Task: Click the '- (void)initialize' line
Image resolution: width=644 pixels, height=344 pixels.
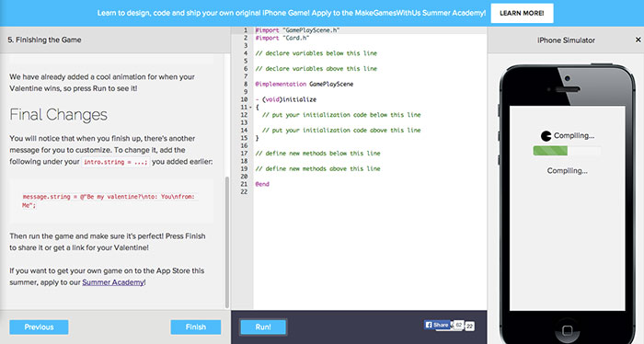Action: coord(286,99)
